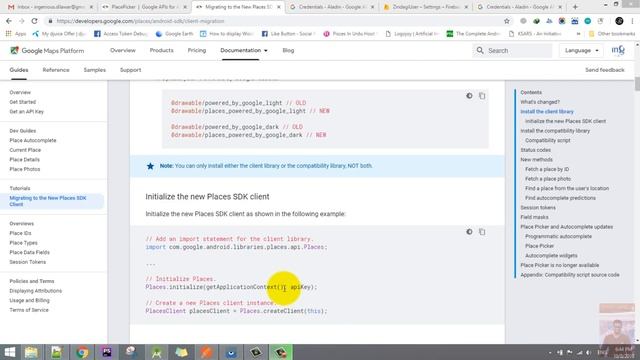Reload the current page

[34, 21]
